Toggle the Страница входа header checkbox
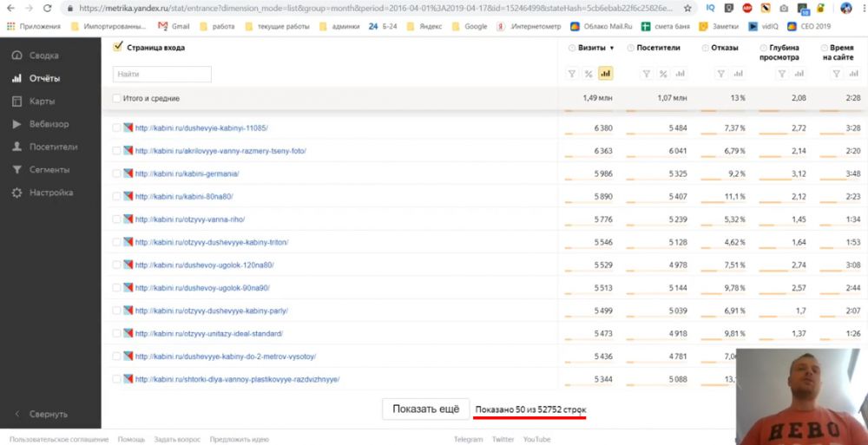868x445 pixels. tap(118, 48)
